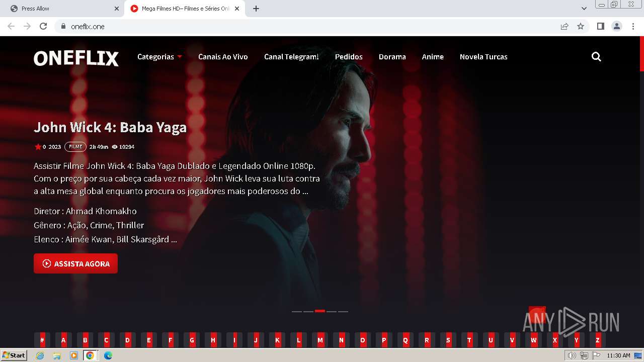The height and width of the screenshot is (362, 644).
Task: Filter titles by letter M
Action: [320, 340]
